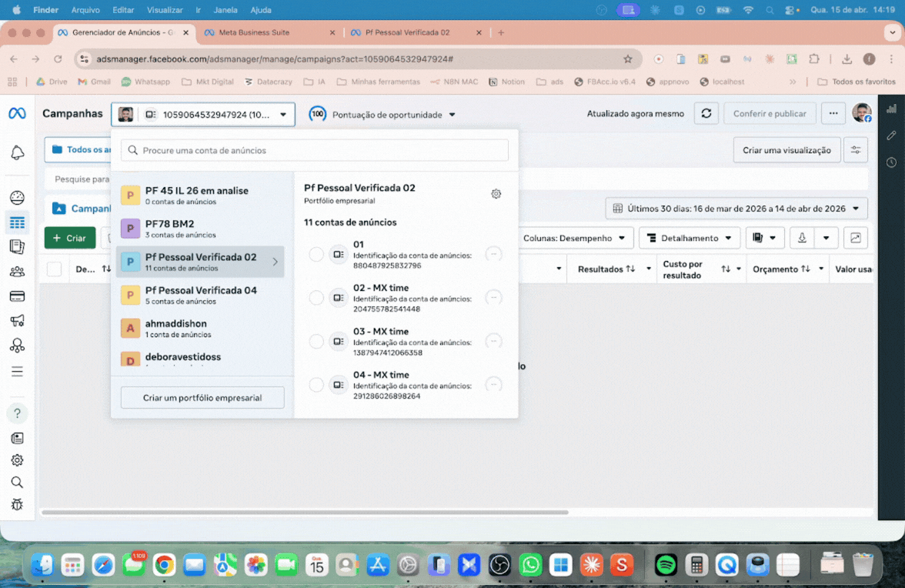Click the Procure uma conta de anúncios field

pyautogui.click(x=315, y=150)
